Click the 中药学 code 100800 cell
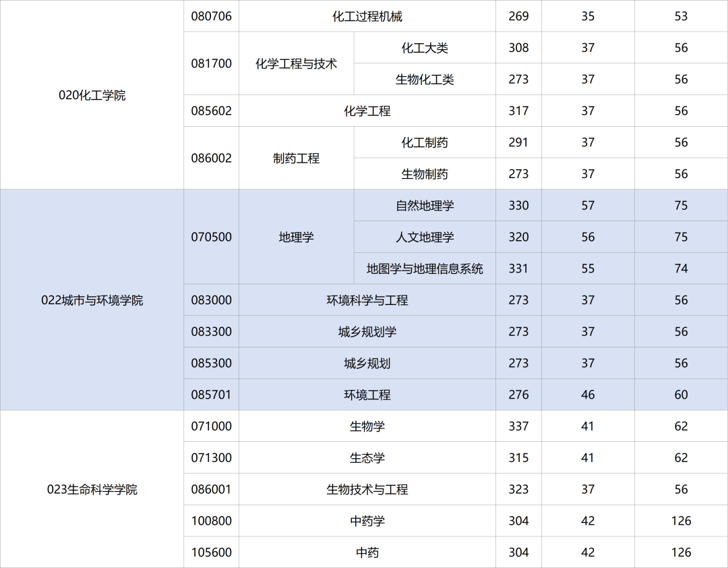Viewport: 728px width, 568px height. [211, 521]
